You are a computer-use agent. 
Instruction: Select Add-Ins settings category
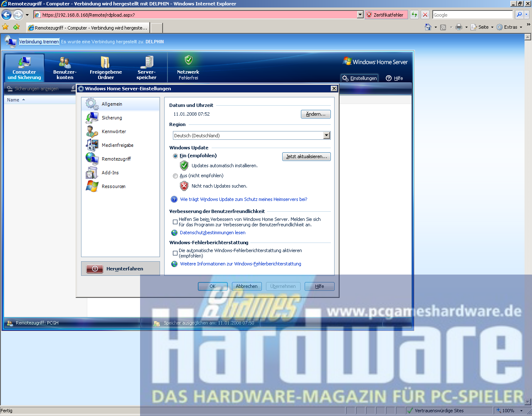click(121, 173)
